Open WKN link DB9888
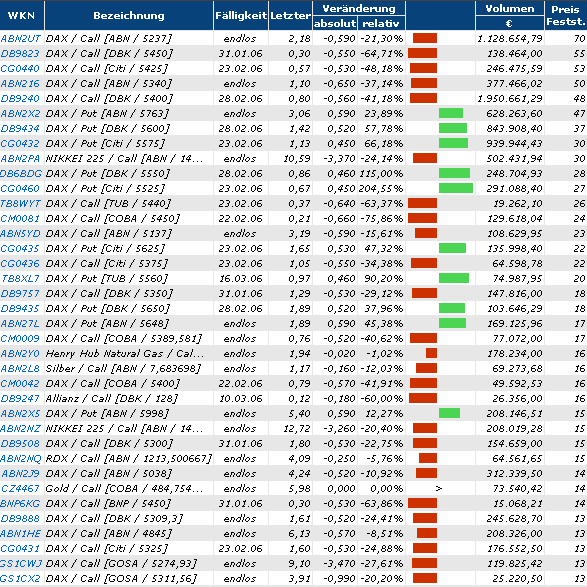 20,518
